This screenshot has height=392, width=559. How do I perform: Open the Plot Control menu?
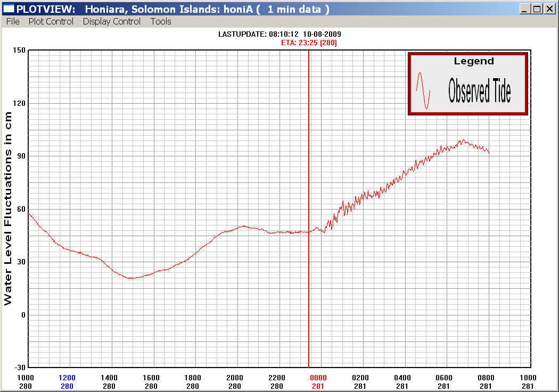(x=51, y=21)
